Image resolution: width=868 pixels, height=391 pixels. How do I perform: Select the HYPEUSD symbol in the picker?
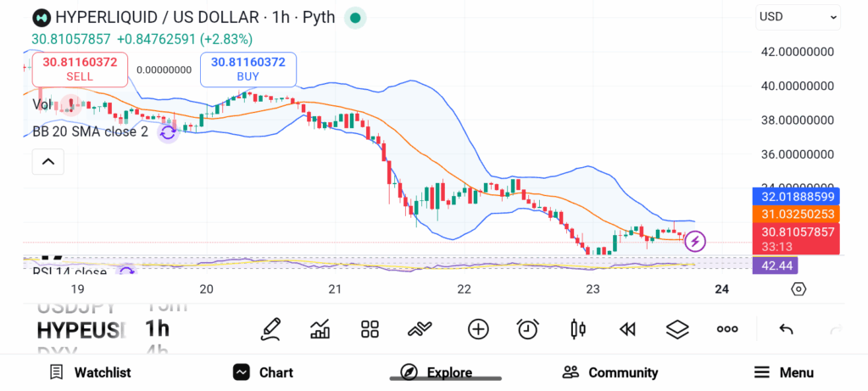click(x=81, y=330)
